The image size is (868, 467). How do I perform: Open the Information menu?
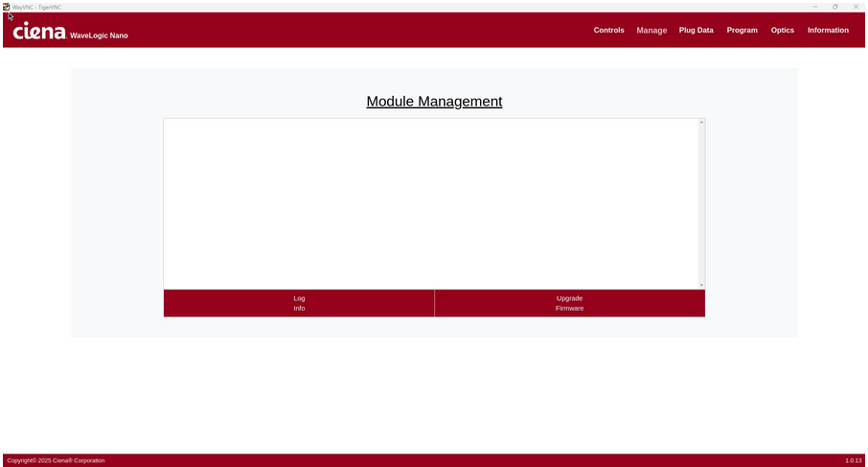(828, 30)
